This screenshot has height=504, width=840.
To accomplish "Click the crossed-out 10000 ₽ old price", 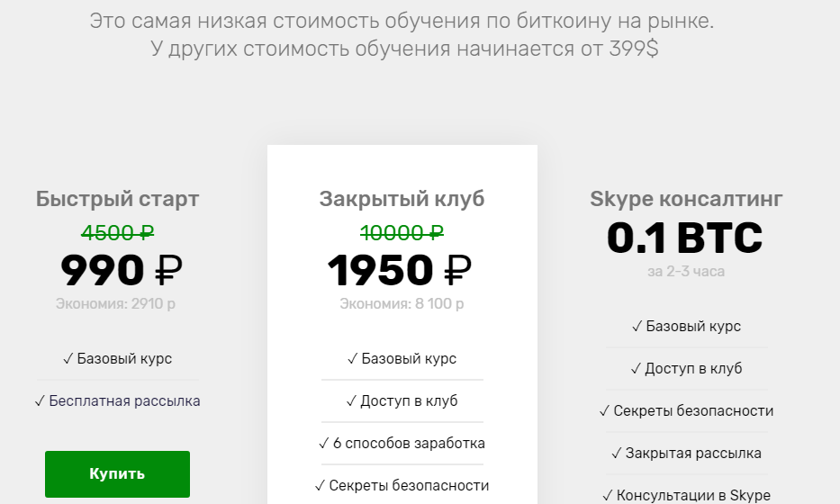I will (402, 233).
